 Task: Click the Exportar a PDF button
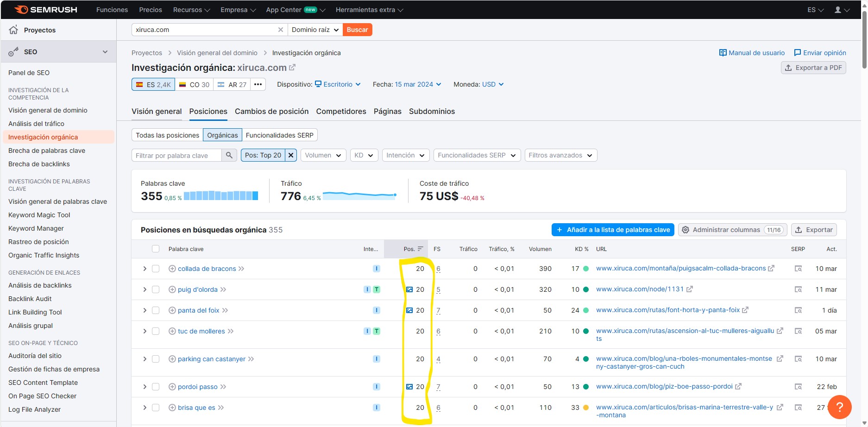tap(813, 68)
